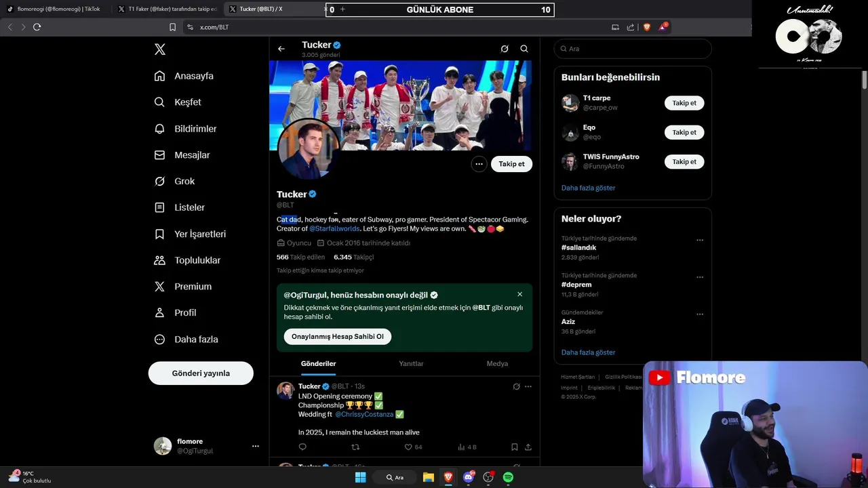This screenshot has height=488, width=868.
Task: Switch to flomoreogi TikTok browser tab
Action: pos(54,9)
